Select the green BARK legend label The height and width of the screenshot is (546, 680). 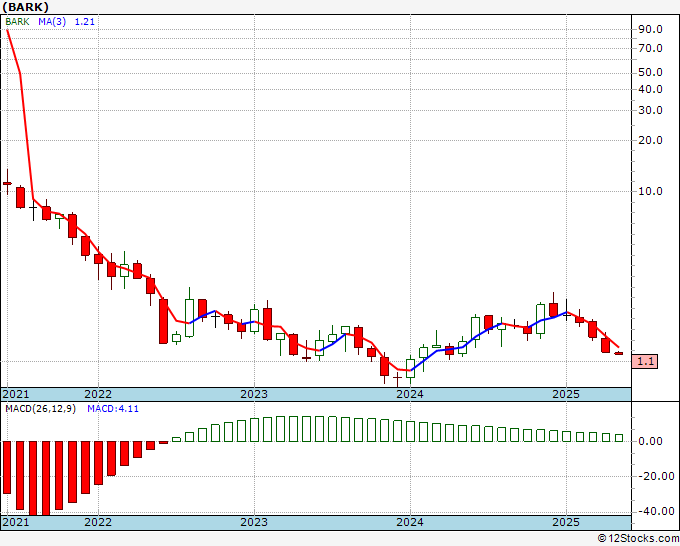[17, 22]
